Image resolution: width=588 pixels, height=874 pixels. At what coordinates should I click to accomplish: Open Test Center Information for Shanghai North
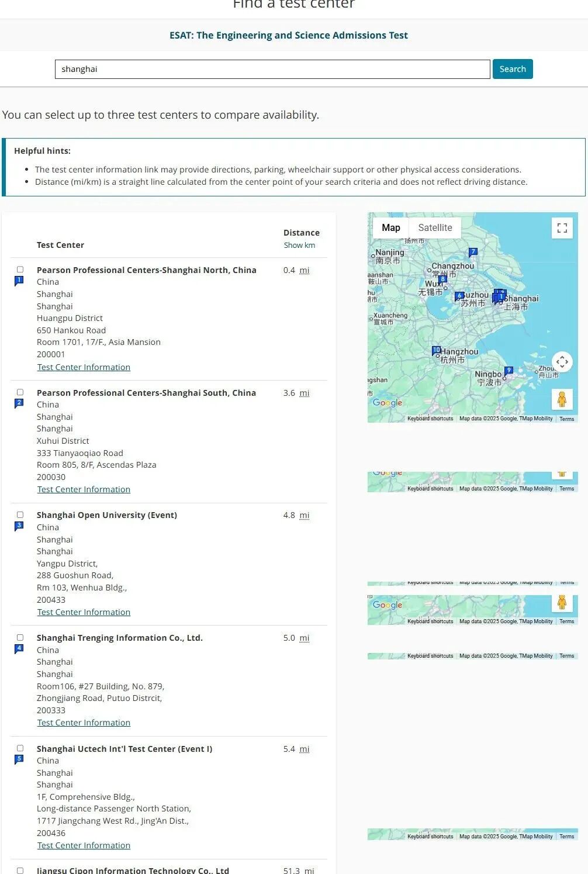pos(84,367)
